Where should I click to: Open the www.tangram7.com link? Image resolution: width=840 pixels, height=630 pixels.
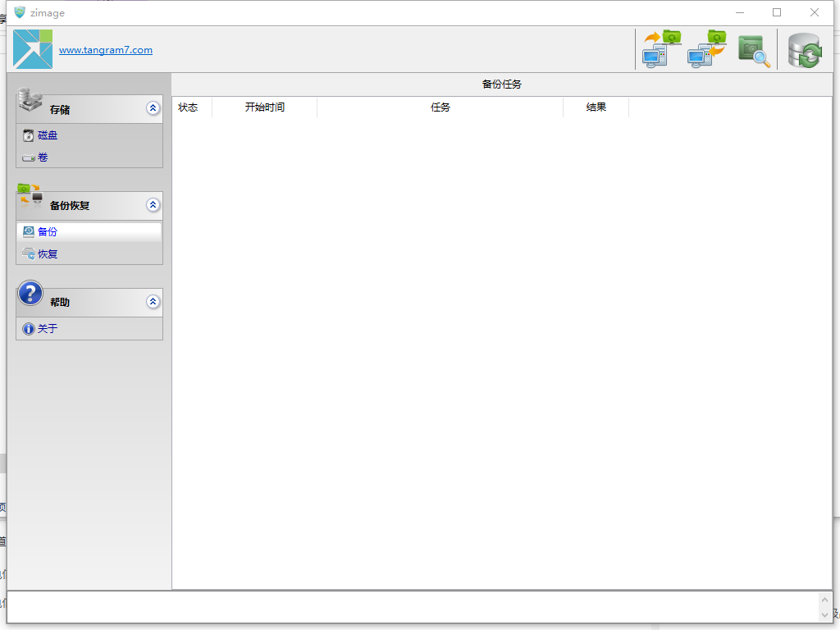pyautogui.click(x=106, y=50)
